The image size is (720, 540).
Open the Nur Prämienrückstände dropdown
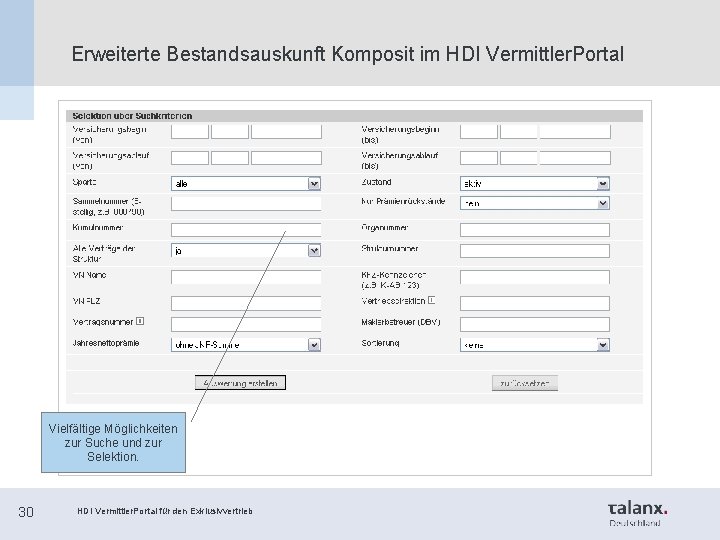(x=534, y=203)
